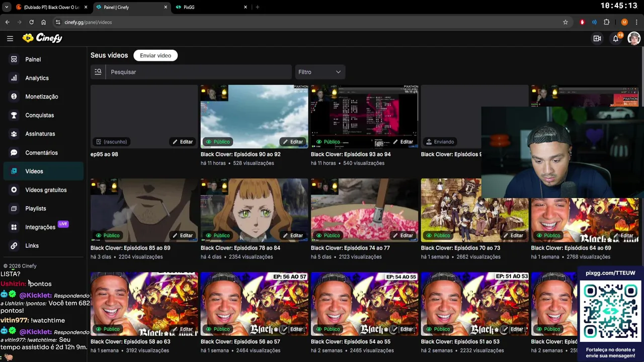
Task: Click the Enviando status badge
Action: (x=440, y=142)
